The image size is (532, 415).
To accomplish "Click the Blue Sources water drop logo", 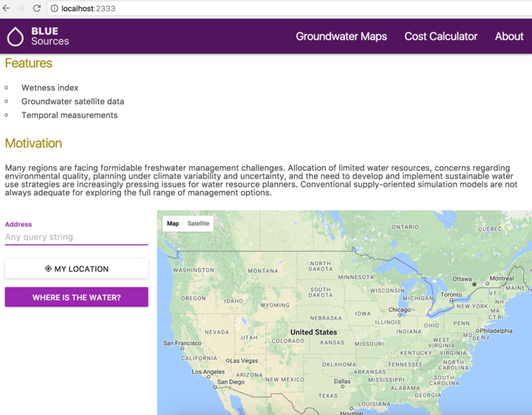I will 16,36.
